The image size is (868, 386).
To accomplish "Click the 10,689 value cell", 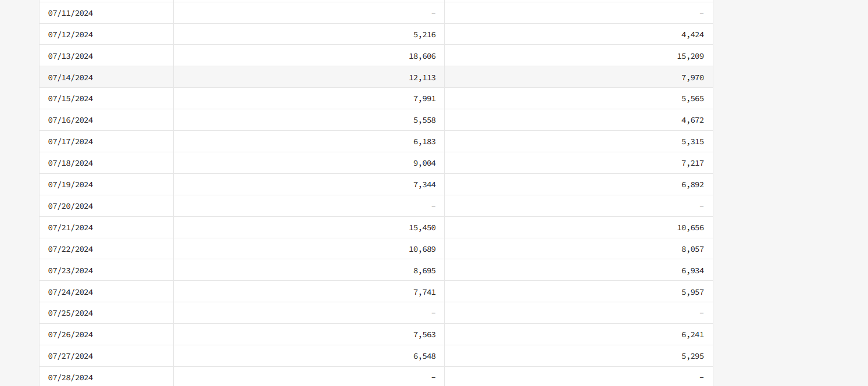I will (x=309, y=249).
